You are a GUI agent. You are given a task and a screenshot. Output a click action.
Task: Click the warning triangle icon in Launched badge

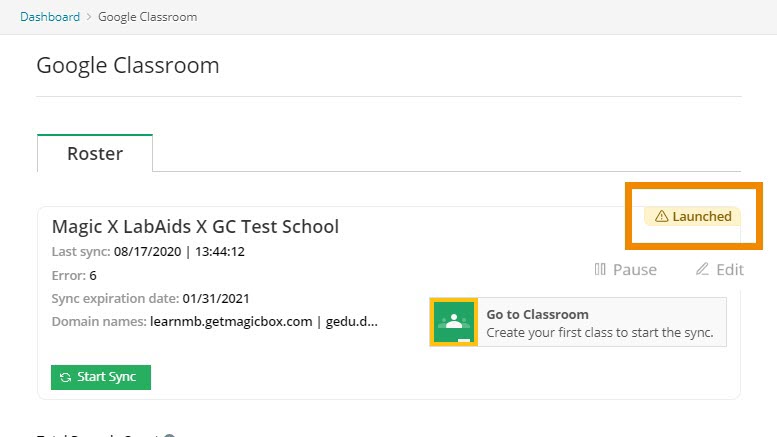pos(661,217)
